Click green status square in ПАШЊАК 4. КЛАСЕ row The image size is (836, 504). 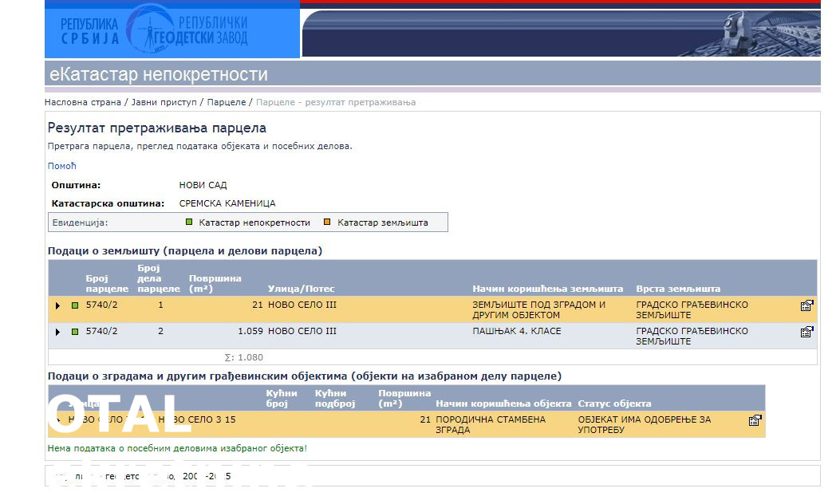point(75,332)
